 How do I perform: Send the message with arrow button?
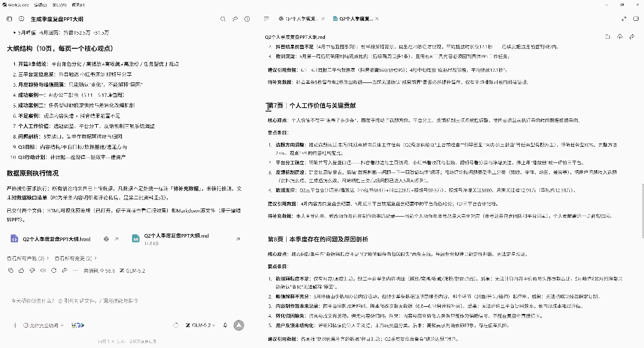(x=239, y=325)
